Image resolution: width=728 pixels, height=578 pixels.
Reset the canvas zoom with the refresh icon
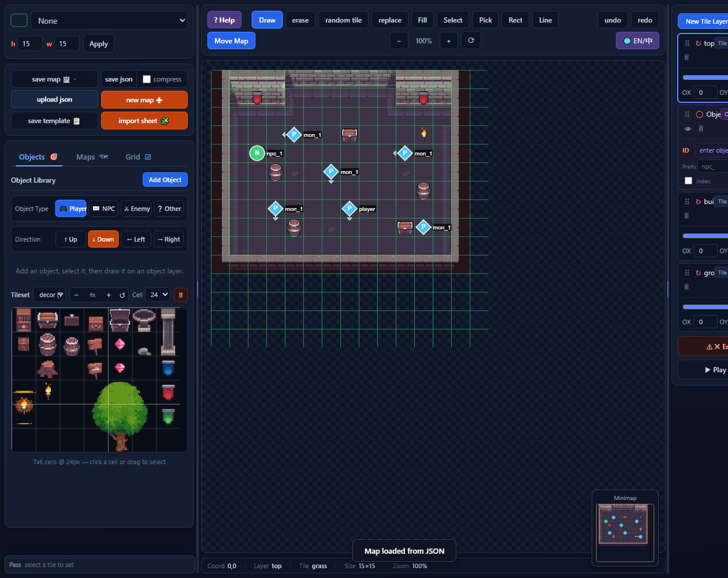point(471,40)
